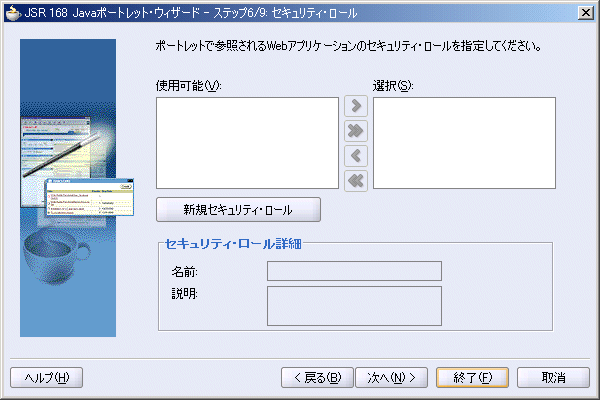This screenshot has width=600, height=400.
Task: Open help with ヘルプ(H) button
Action: (46, 378)
